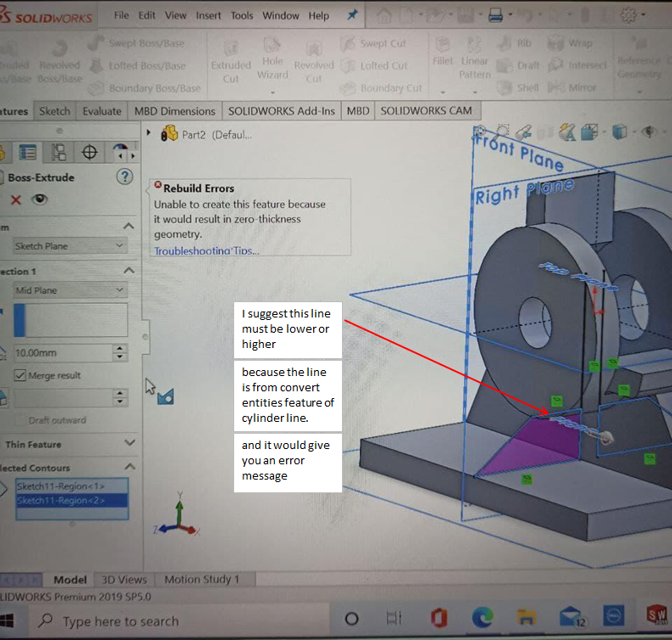Click the Boss-Extrude help question mark
Image resolution: width=672 pixels, height=640 pixels.
tap(125, 177)
